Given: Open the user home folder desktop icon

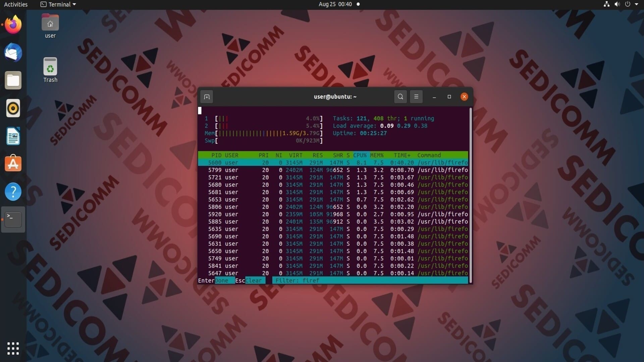Looking at the screenshot, I should [x=50, y=26].
